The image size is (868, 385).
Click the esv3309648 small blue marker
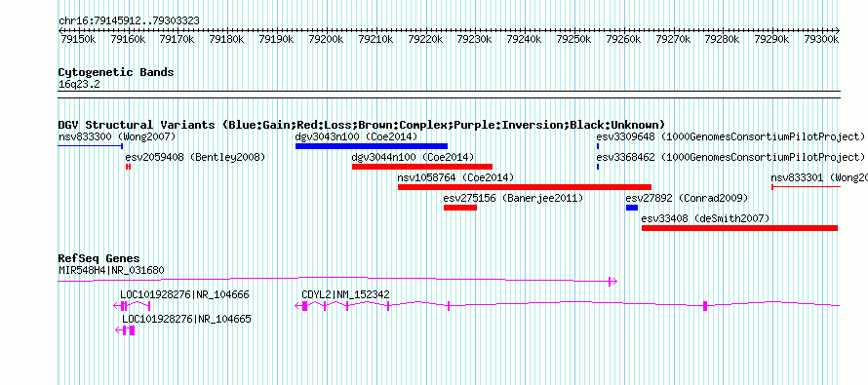598,146
